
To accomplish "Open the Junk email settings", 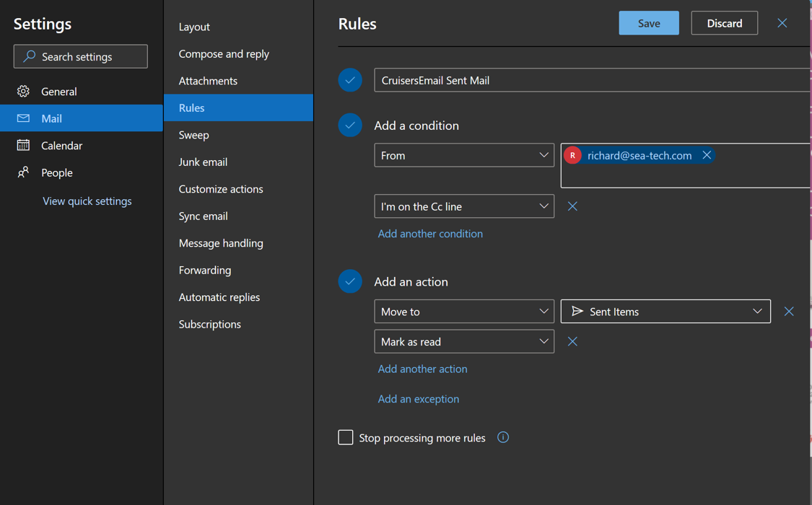I will pyautogui.click(x=203, y=162).
